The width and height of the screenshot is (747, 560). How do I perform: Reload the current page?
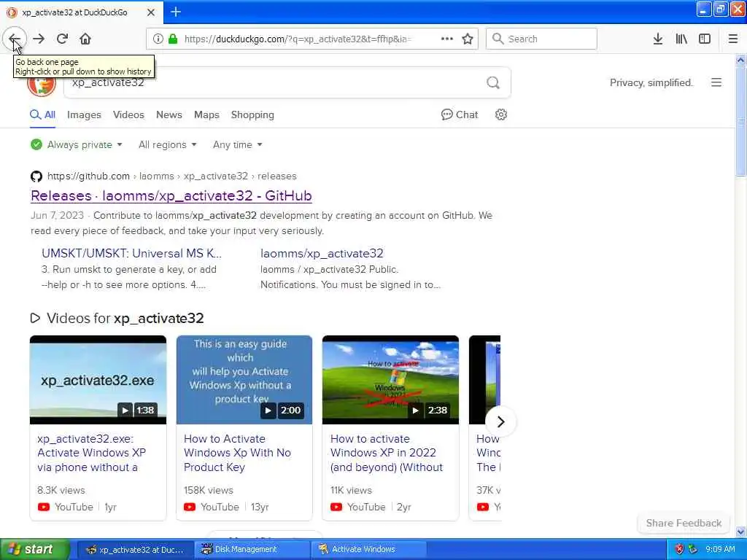coord(63,39)
